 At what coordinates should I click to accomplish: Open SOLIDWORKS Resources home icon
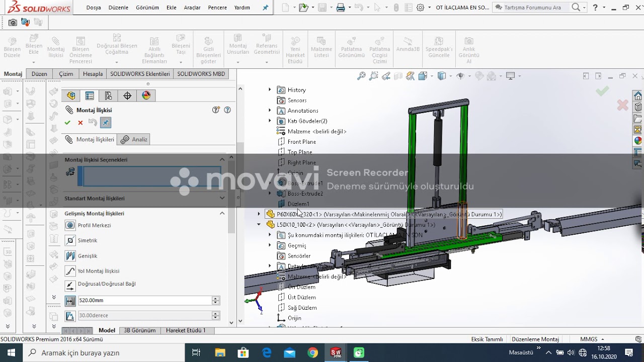[638, 96]
